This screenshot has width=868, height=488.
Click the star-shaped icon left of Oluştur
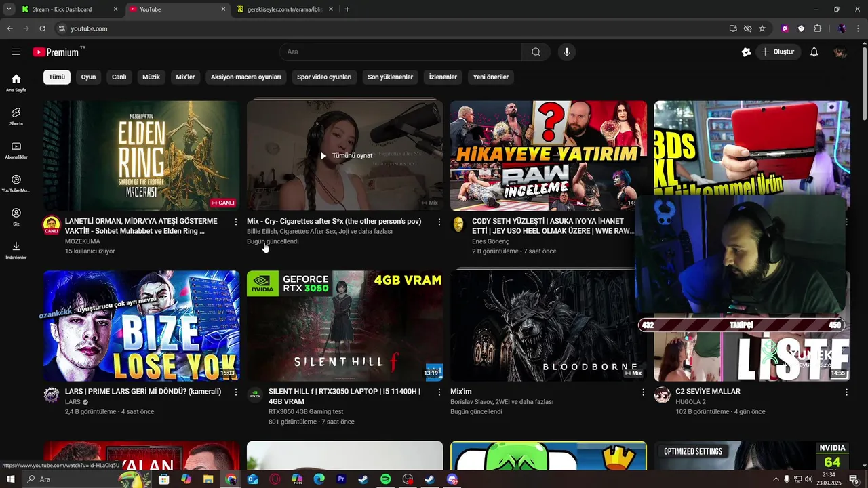point(746,52)
